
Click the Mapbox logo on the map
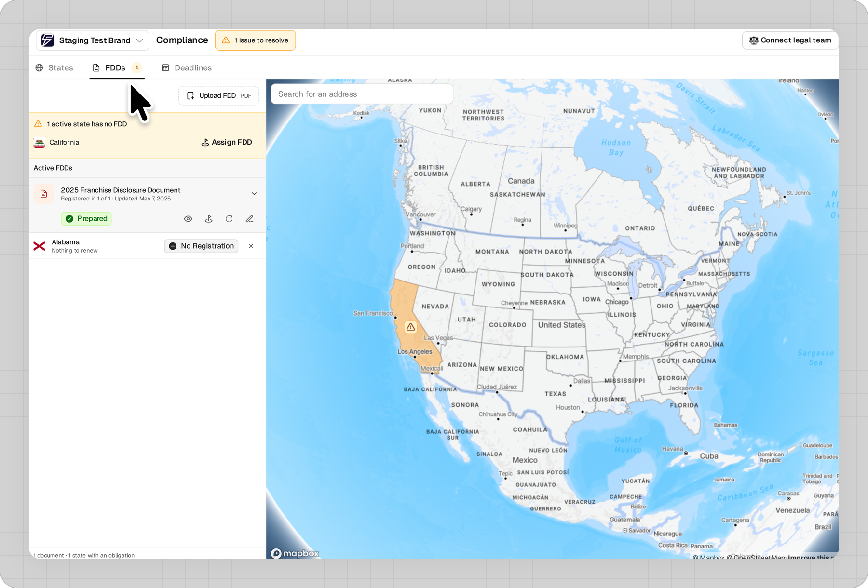pos(295,553)
